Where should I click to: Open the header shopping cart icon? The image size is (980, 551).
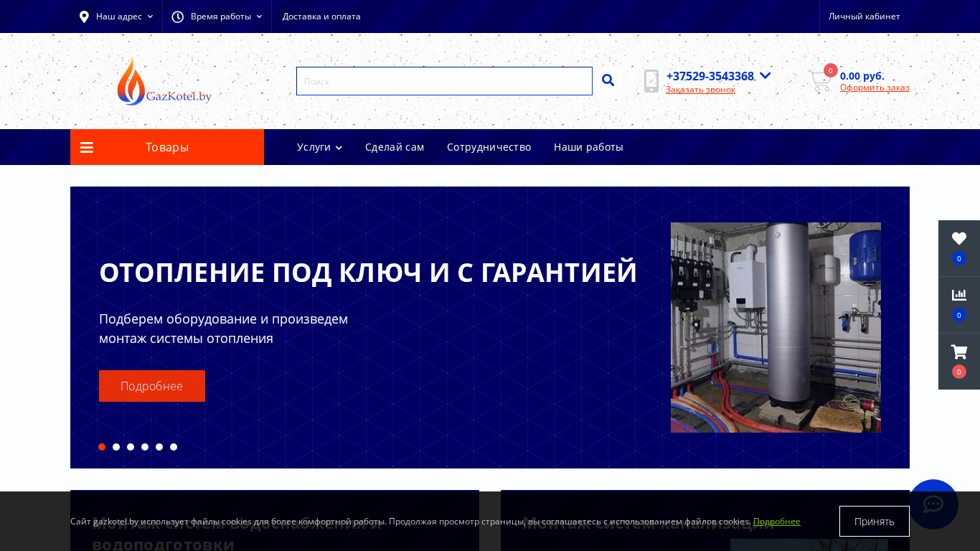pyautogui.click(x=820, y=80)
